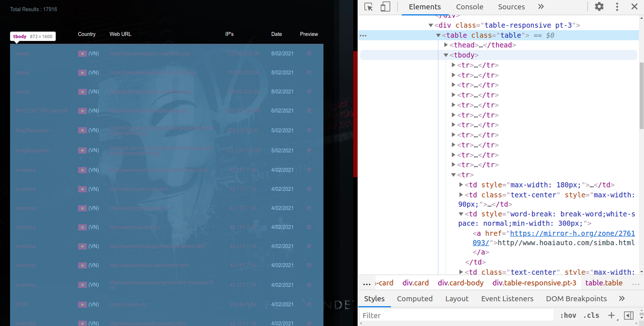Click the Styles Filter input field
This screenshot has height=326, width=644.
tap(457, 315)
